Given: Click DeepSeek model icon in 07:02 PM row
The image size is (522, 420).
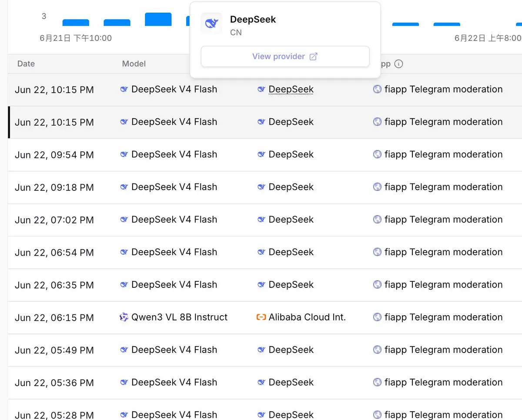Looking at the screenshot, I should [x=124, y=220].
